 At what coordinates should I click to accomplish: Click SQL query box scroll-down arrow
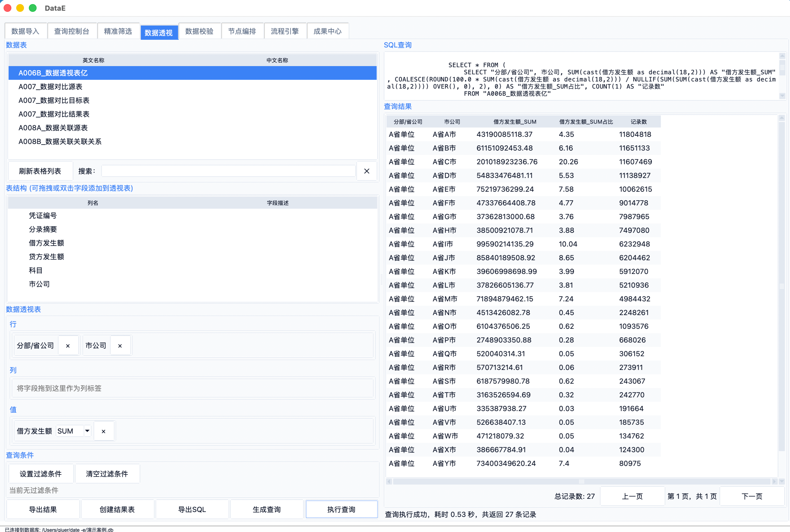click(782, 96)
